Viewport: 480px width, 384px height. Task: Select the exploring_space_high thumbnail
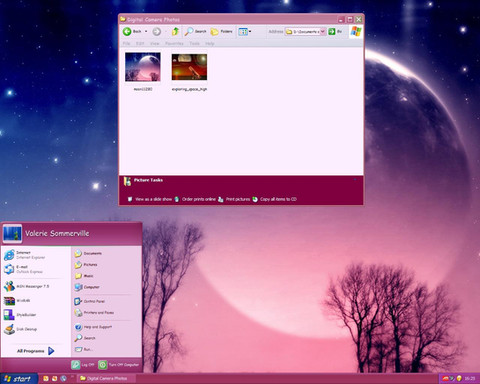[189, 67]
